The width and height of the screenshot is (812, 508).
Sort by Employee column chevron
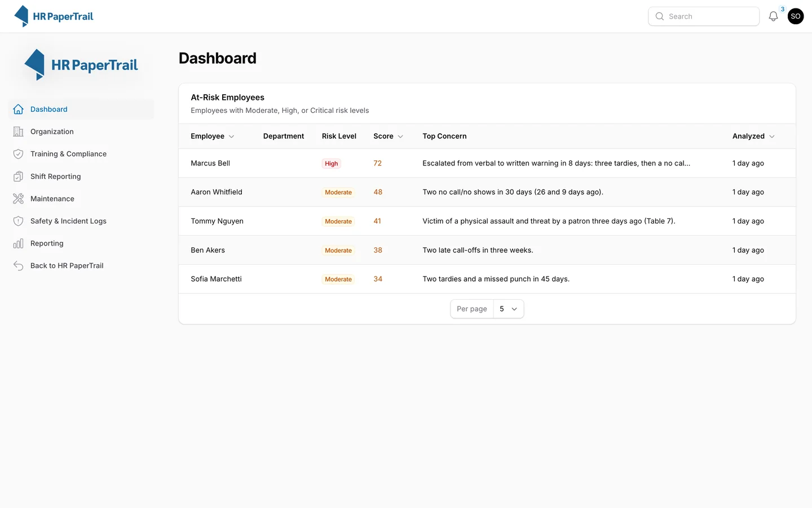tap(231, 137)
